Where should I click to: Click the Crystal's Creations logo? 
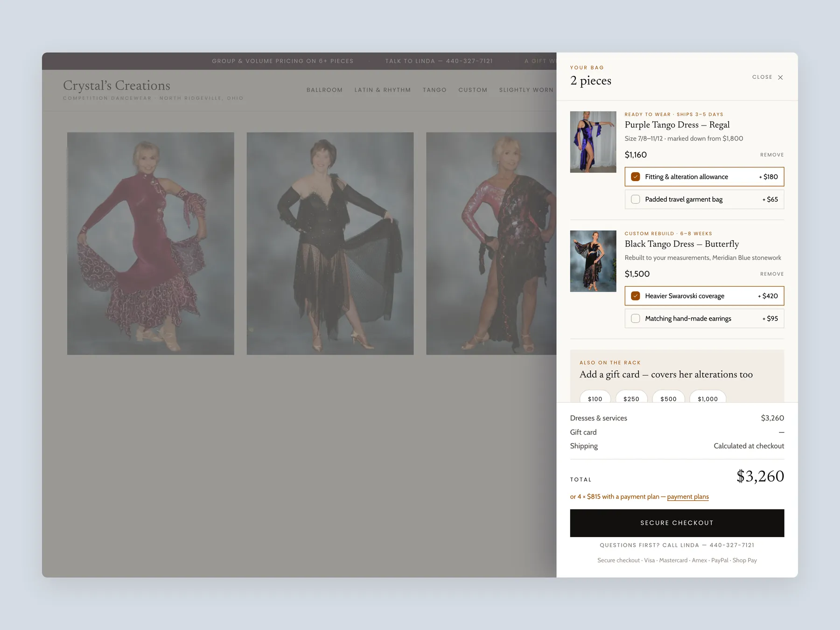click(x=117, y=85)
